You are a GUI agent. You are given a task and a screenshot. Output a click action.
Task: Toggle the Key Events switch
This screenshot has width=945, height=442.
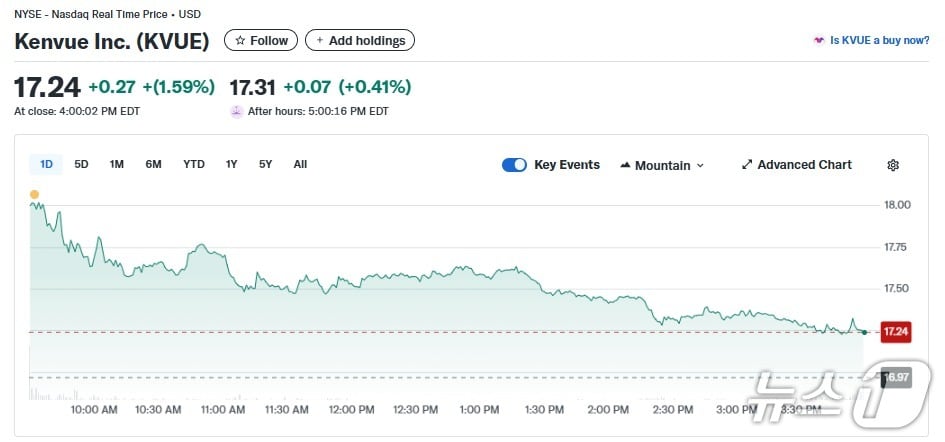[514, 165]
